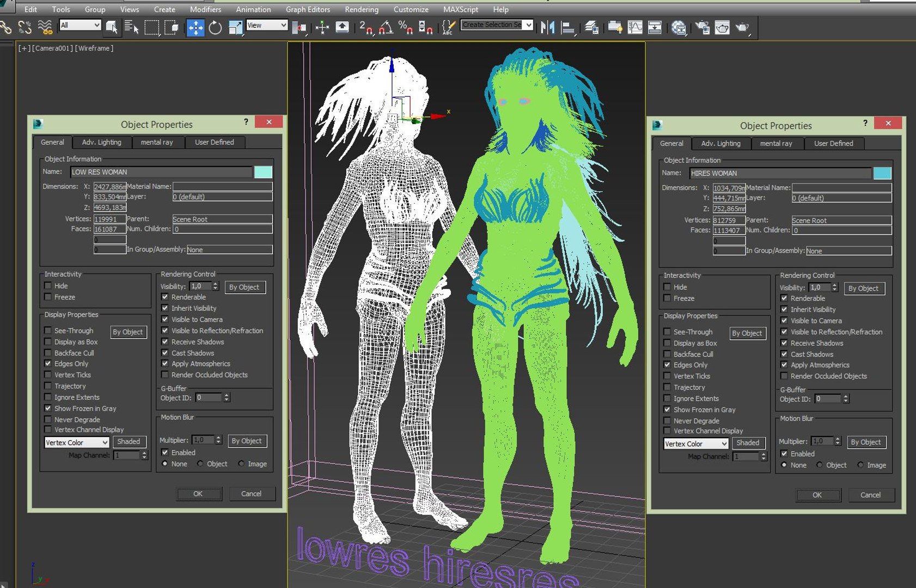Screen dimensions: 916x588
Task: Open the selection filter All dropdown
Action: click(80, 25)
